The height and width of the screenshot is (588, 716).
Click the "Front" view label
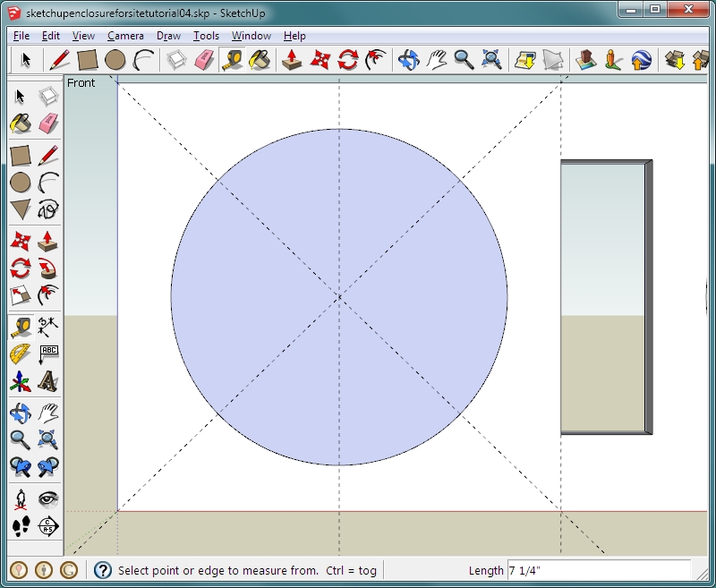point(81,83)
